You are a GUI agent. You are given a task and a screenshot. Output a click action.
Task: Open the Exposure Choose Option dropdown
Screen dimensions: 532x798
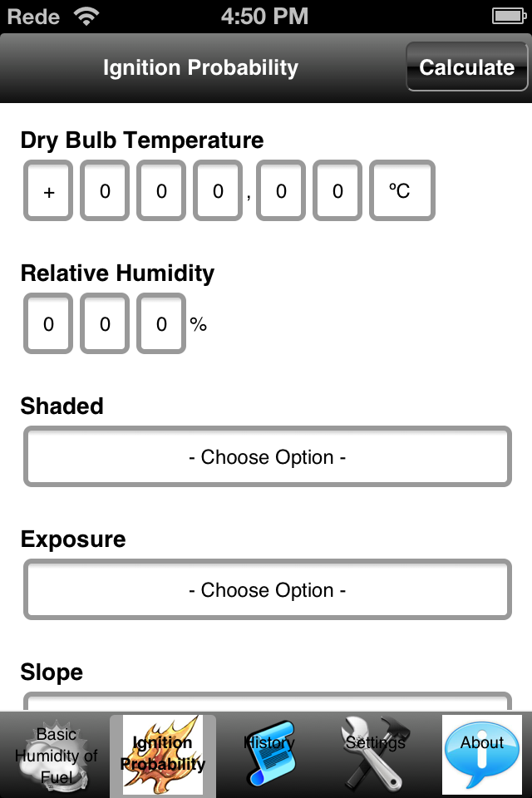268,589
